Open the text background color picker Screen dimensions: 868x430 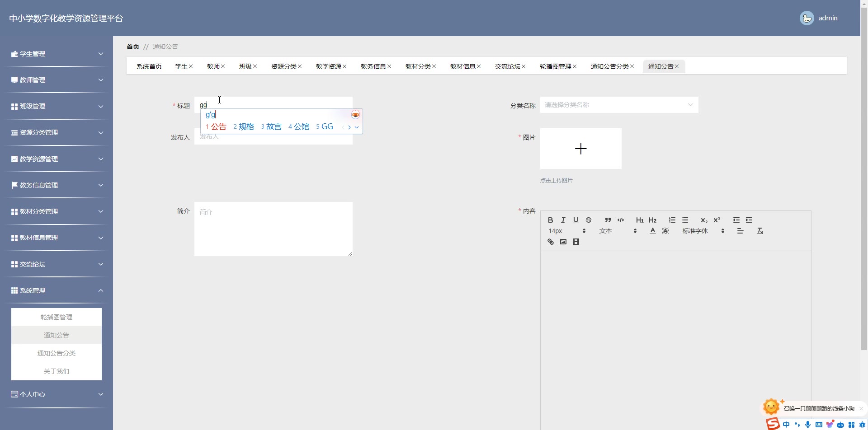(x=665, y=231)
